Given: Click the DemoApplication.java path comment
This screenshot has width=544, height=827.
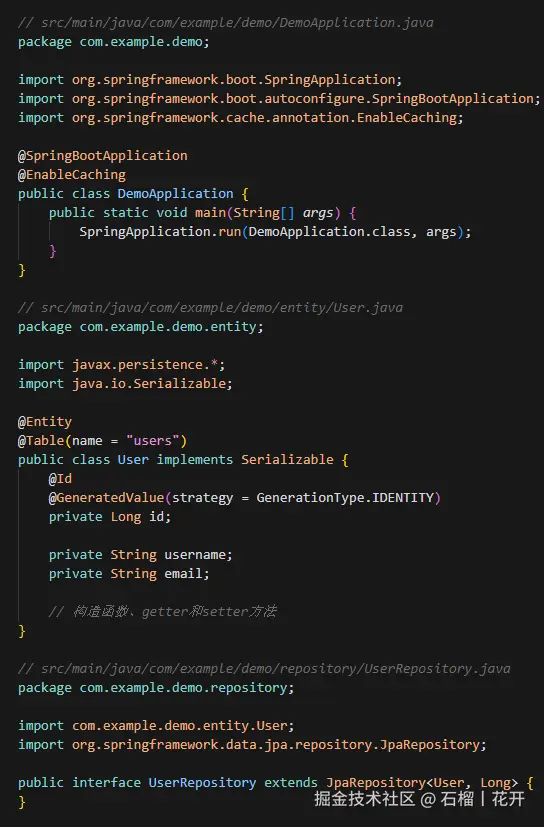Looking at the screenshot, I should click(x=226, y=23).
